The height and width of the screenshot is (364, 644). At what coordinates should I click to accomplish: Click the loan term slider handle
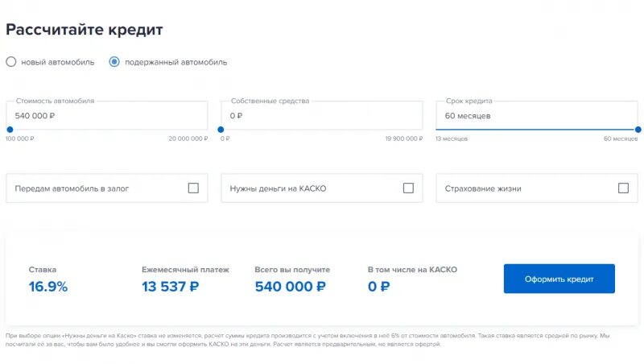pyautogui.click(x=638, y=130)
